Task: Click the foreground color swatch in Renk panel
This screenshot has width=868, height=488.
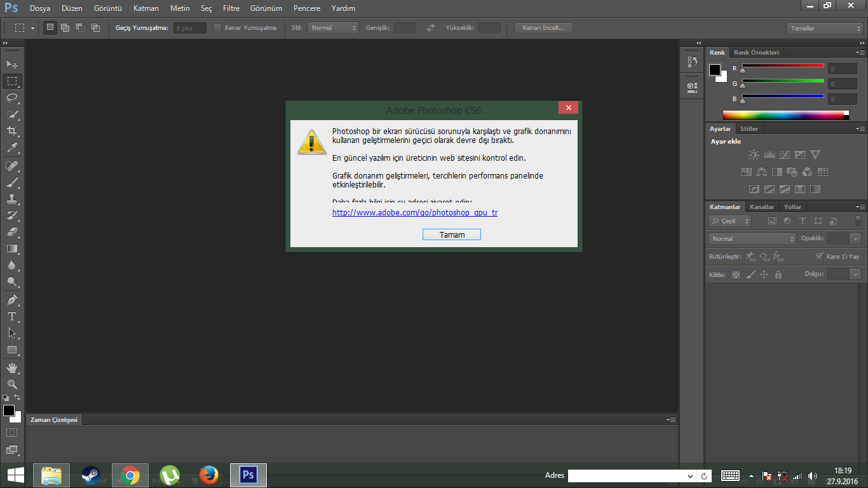Action: [x=715, y=70]
